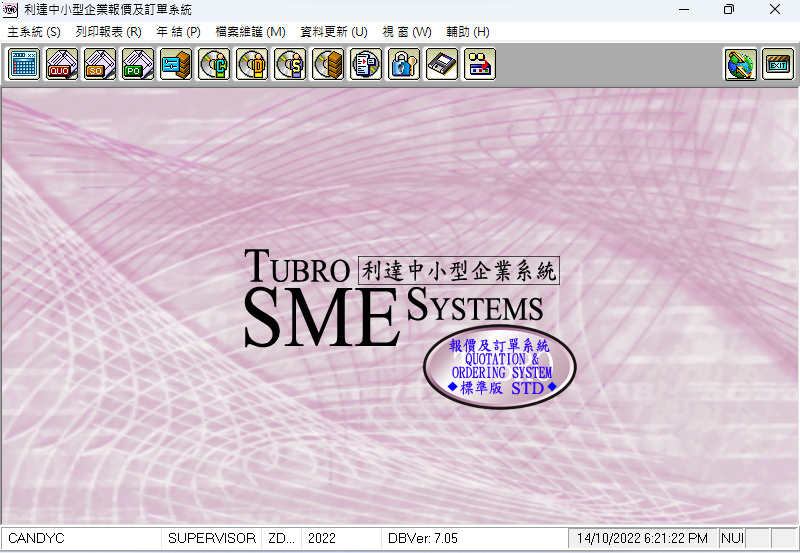Click the NUI indicator in status bar
Viewport: 800px width, 553px height.
pyautogui.click(x=732, y=538)
